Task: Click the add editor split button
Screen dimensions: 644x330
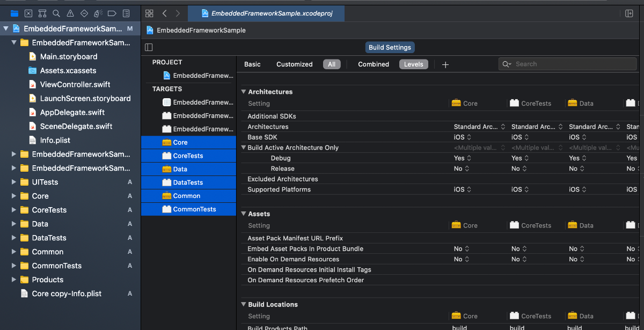Action: click(x=630, y=13)
